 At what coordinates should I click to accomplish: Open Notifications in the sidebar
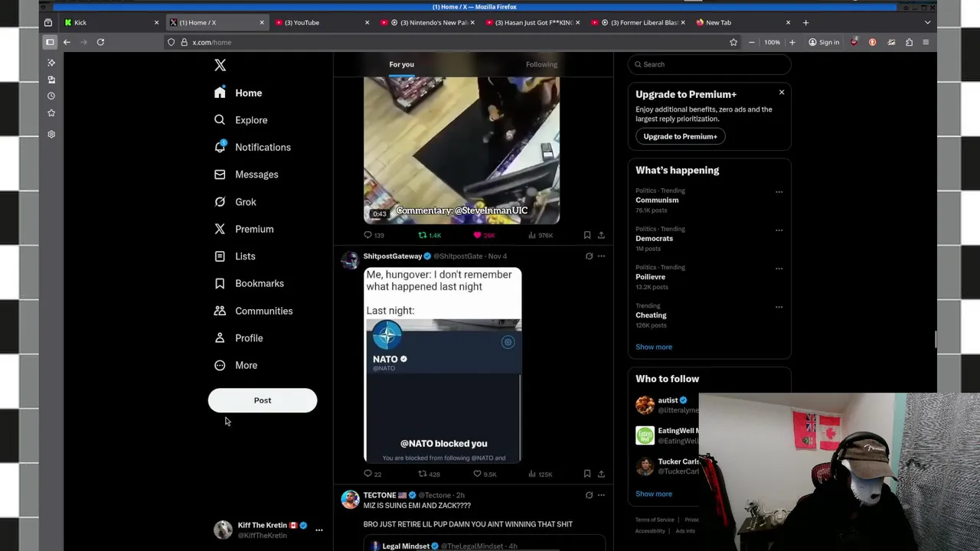click(x=252, y=147)
